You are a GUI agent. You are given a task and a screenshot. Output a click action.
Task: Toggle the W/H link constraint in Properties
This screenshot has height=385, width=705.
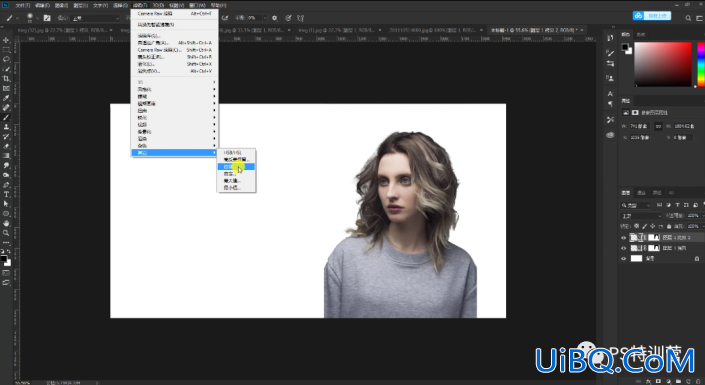(x=658, y=126)
